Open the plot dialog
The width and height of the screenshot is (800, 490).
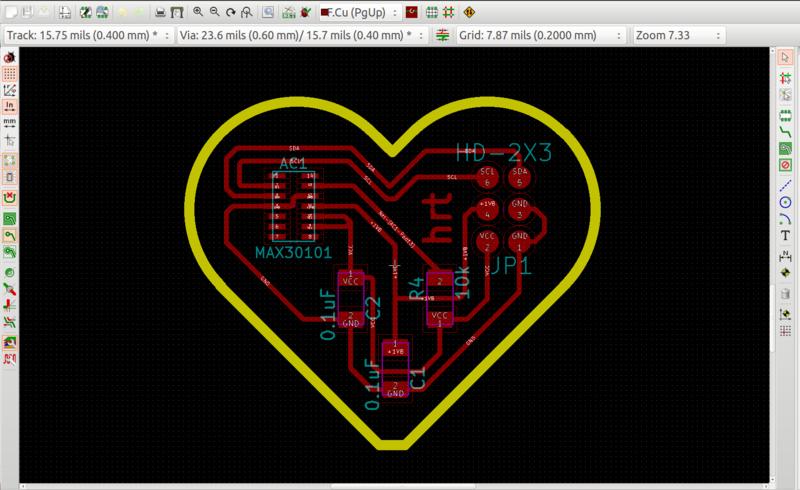(177, 12)
